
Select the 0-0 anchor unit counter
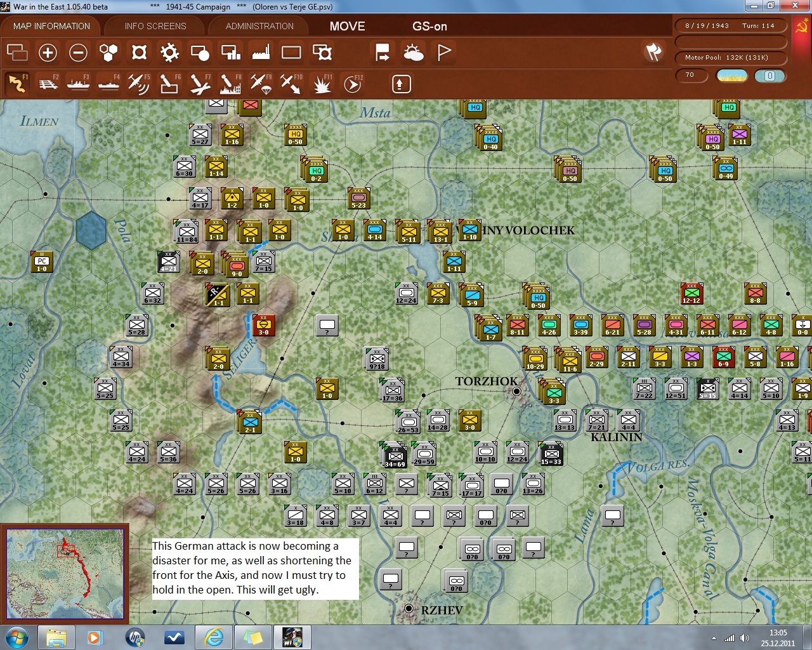(x=802, y=326)
